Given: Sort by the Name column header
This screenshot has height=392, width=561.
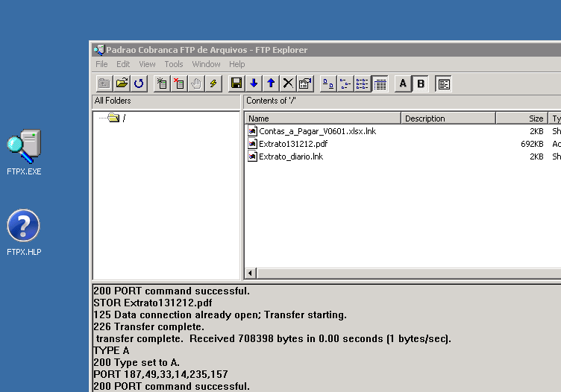Looking at the screenshot, I should 323,118.
